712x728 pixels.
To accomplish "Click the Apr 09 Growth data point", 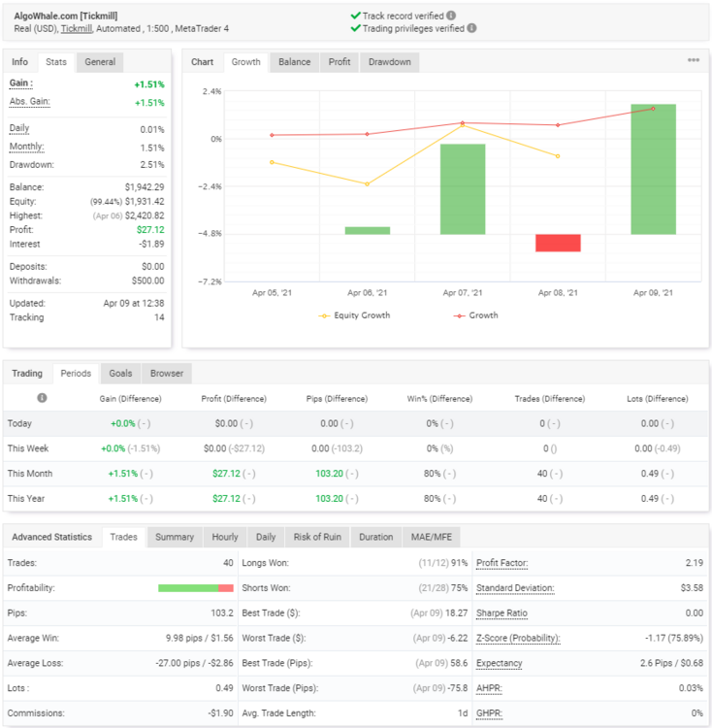I will (x=653, y=109).
